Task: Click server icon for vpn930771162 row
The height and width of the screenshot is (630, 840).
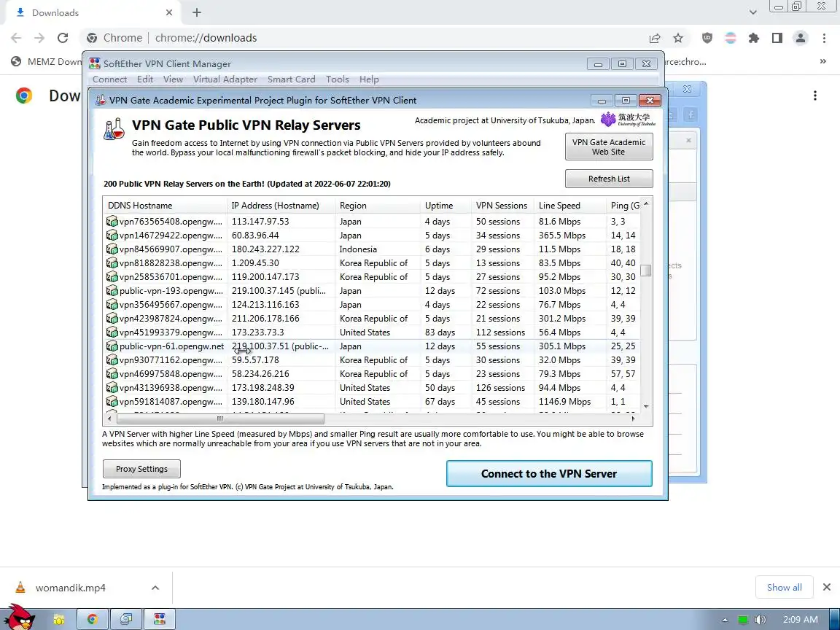Action: 112,360
